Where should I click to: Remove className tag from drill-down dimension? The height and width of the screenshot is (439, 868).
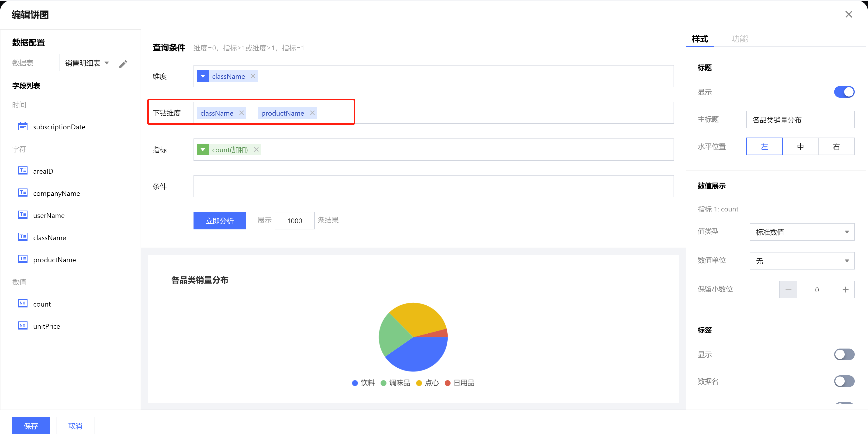click(x=242, y=113)
